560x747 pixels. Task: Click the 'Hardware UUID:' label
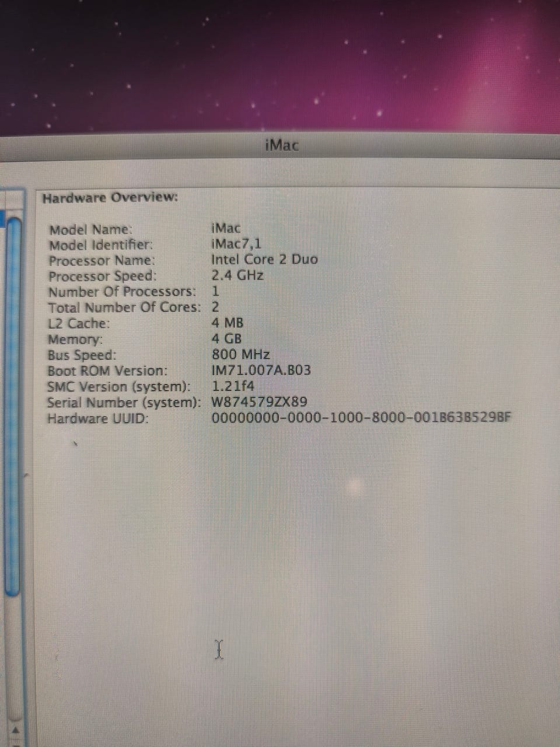click(97, 418)
